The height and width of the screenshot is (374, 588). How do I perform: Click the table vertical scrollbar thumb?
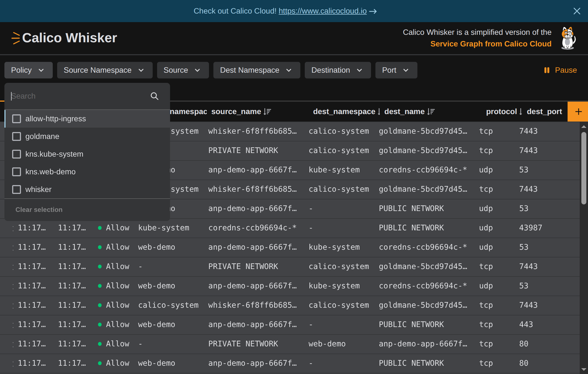tap(584, 168)
